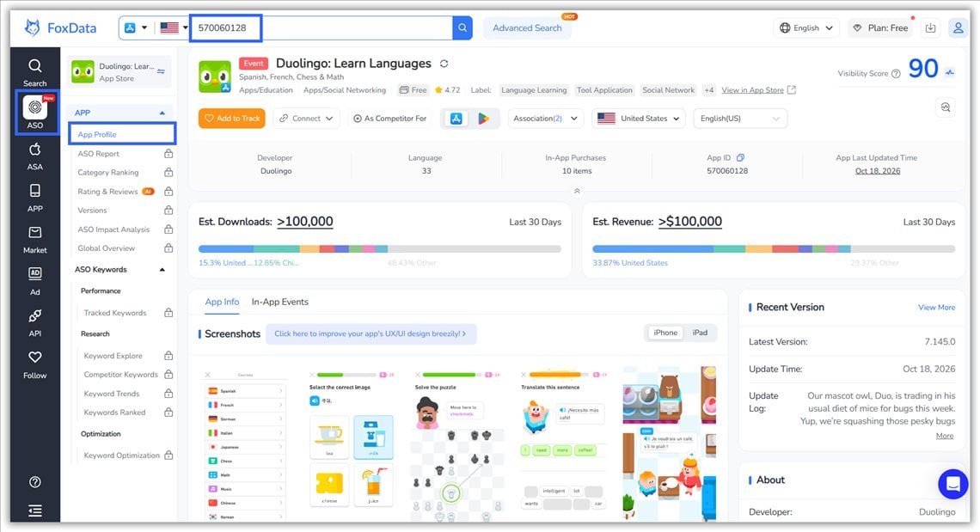Open the language list screenshot thumbnail
Viewport: 980px width, 532px height.
245,443
